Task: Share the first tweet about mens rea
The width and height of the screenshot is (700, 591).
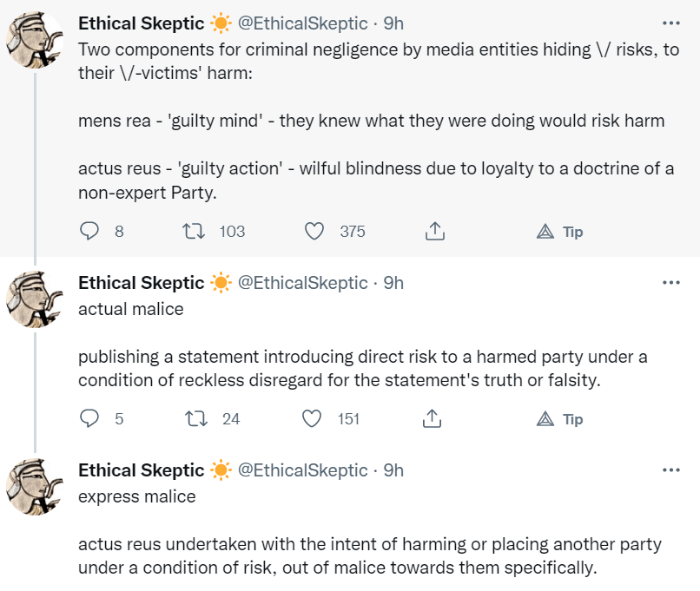Action: 435,232
